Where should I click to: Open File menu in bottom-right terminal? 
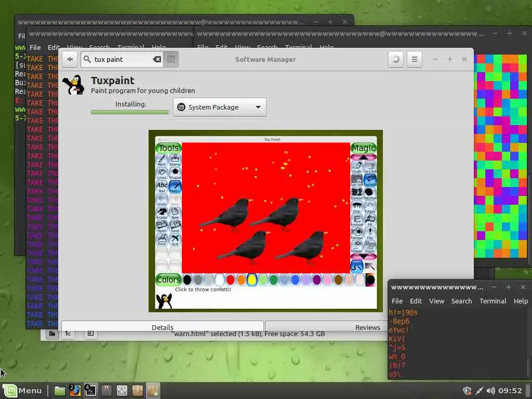pyautogui.click(x=397, y=301)
